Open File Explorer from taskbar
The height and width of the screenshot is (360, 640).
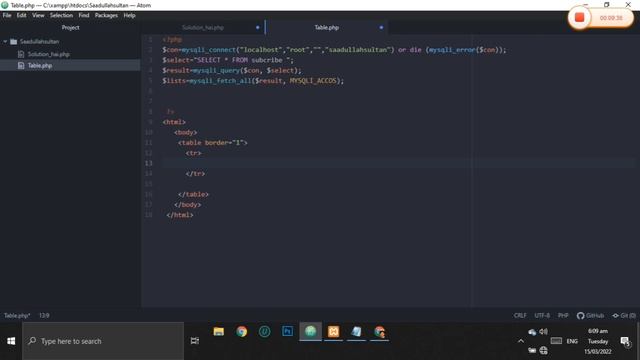point(218,331)
